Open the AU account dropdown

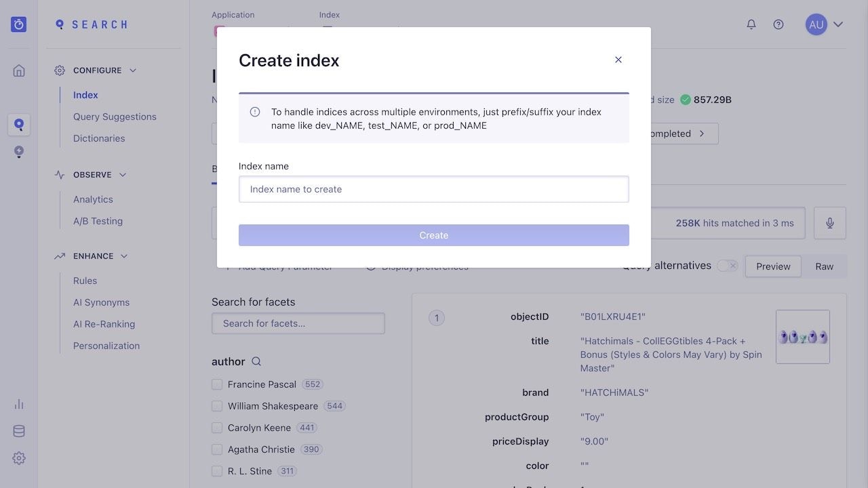click(x=825, y=24)
